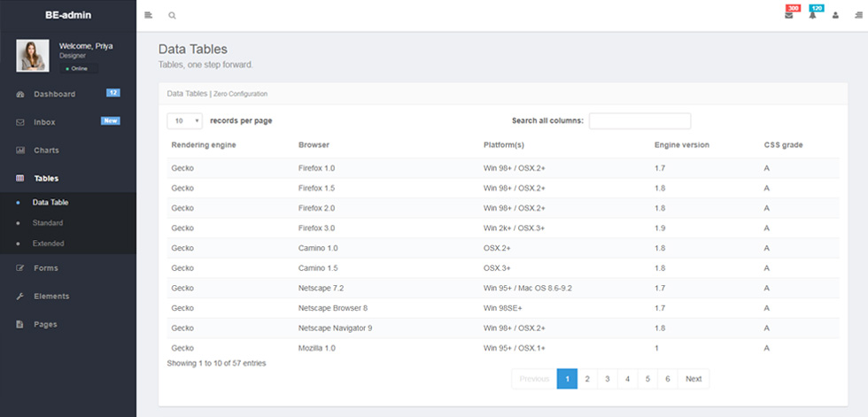Click the Zero Configuration panel subtitle

tap(240, 94)
